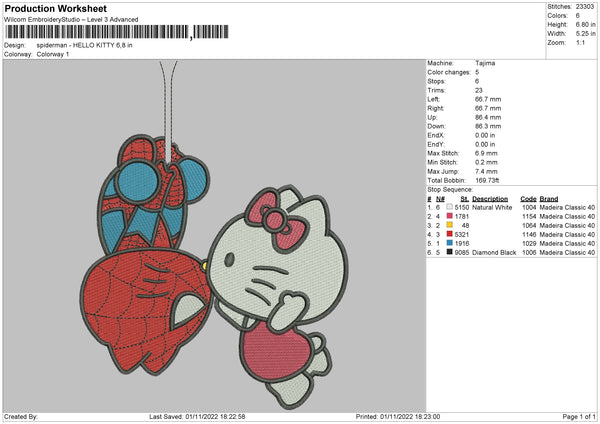The width and height of the screenshot is (600, 424).
Task: Click the Production Worksheet title
Action: coord(55,8)
